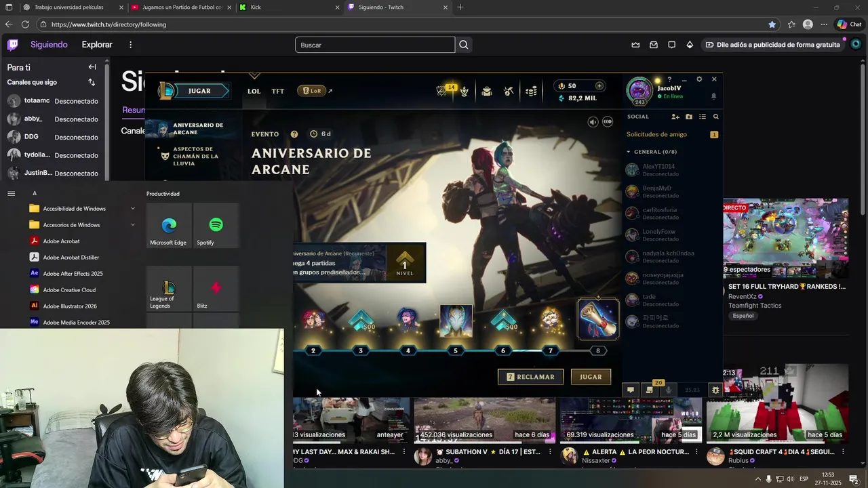Toggle League voice microphone mute
Screen dimensions: 868x488
coord(669,390)
